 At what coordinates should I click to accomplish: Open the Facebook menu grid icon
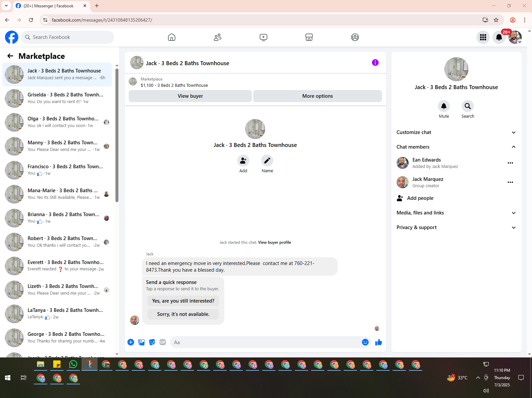pos(483,37)
